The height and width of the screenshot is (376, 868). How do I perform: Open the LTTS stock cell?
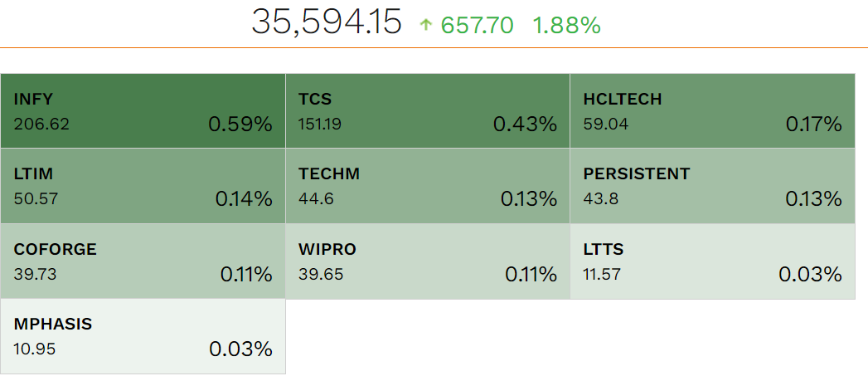tap(712, 261)
